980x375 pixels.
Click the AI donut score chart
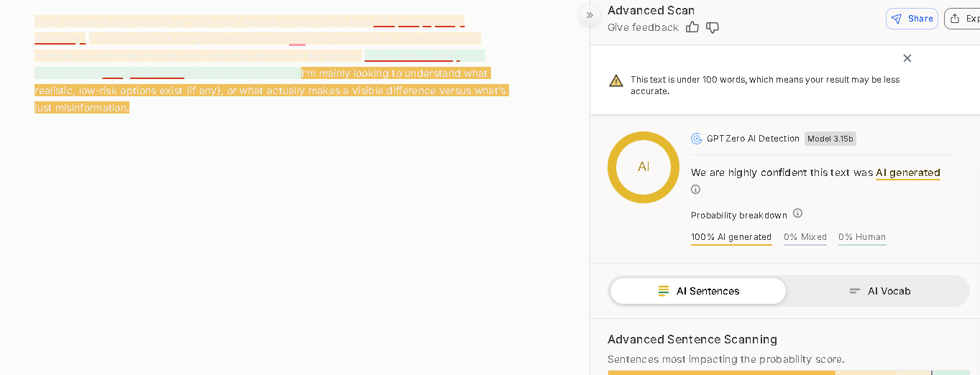644,167
